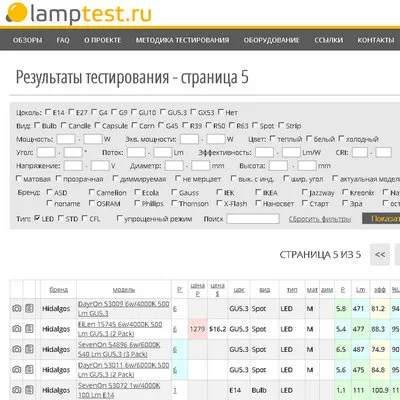Open the КОНТАКТЫ menu item

click(x=376, y=40)
